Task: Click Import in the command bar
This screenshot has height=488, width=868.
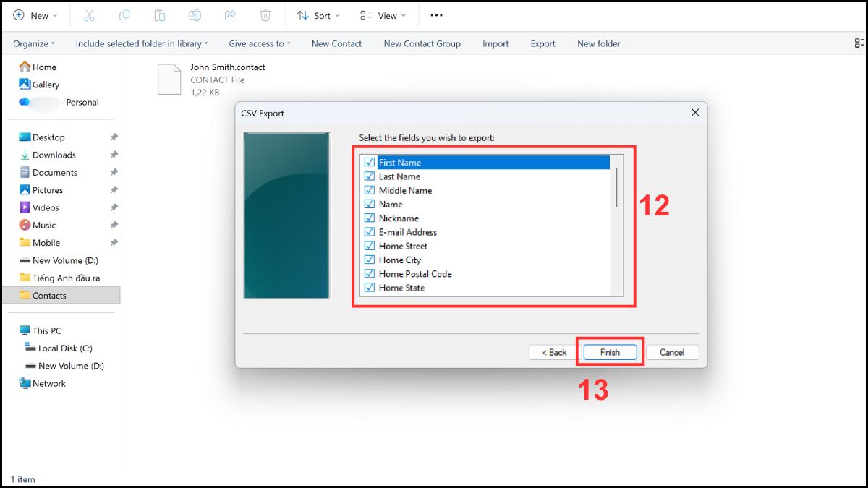Action: [x=495, y=43]
